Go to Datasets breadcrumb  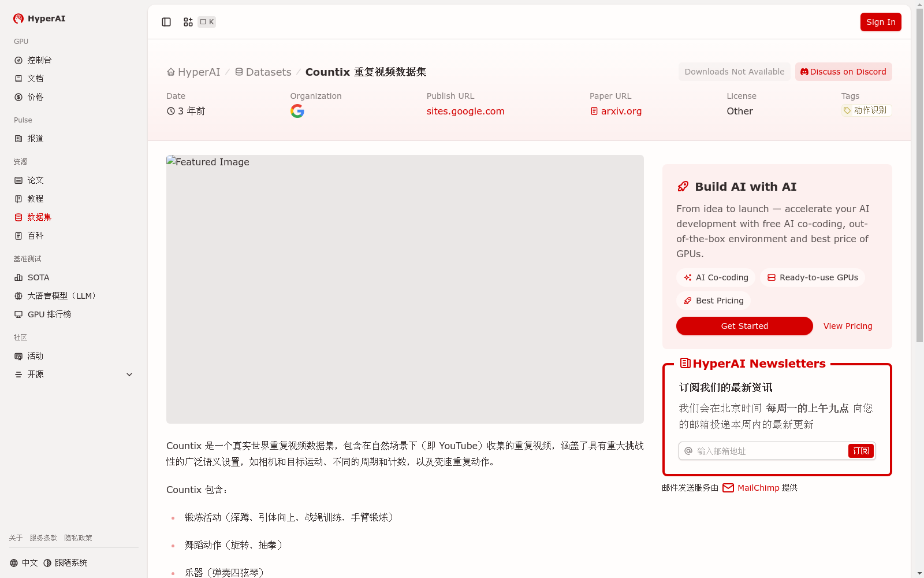263,72
